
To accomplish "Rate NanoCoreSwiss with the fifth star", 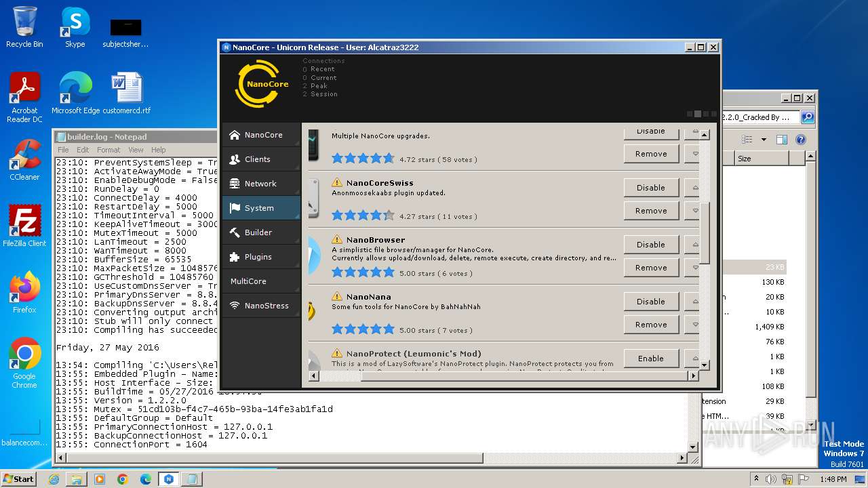I will (389, 216).
